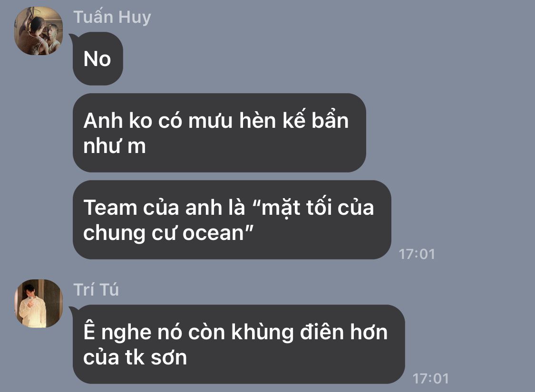Click the empty chat background right of "No"
The image size is (535, 392).
click(x=307, y=58)
